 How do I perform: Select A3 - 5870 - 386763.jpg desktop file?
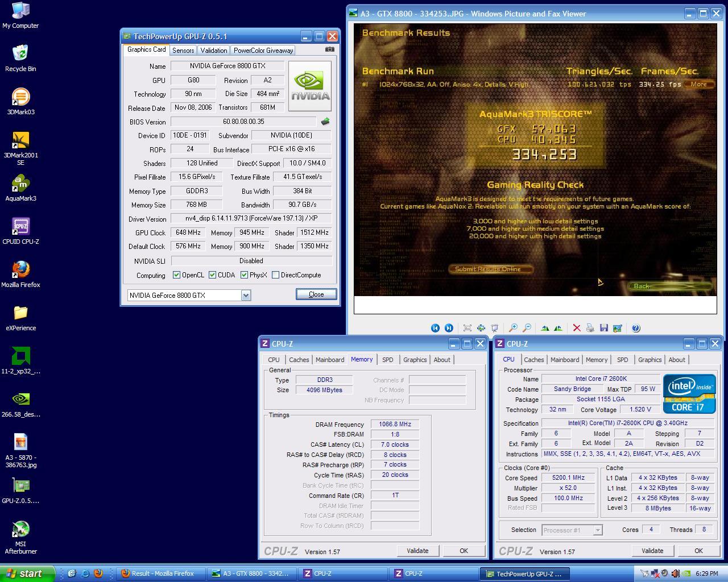pos(20,451)
